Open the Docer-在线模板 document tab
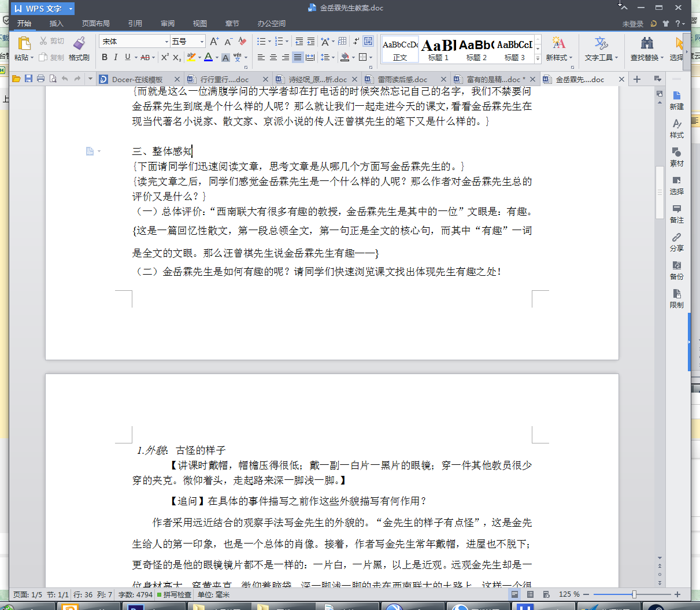The height and width of the screenshot is (610, 700). tap(139, 79)
